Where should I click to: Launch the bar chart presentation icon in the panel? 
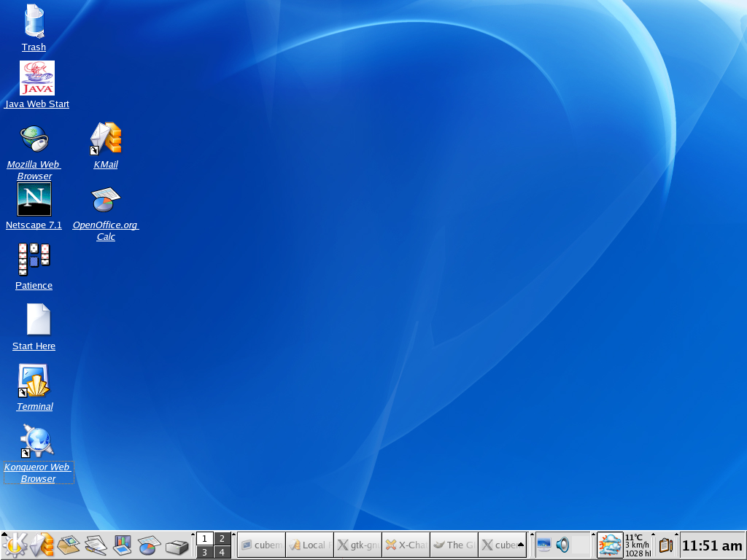123,545
